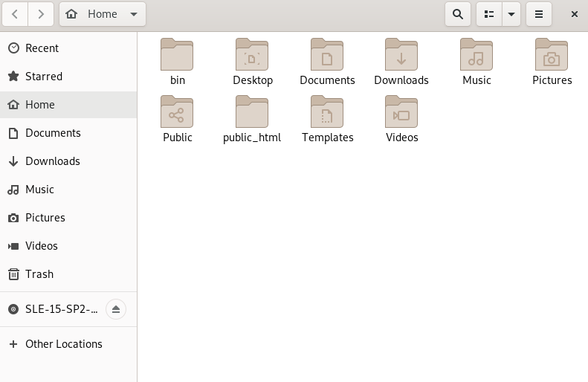Image resolution: width=588 pixels, height=382 pixels.
Task: Select the public_html folder
Action: pyautogui.click(x=252, y=112)
